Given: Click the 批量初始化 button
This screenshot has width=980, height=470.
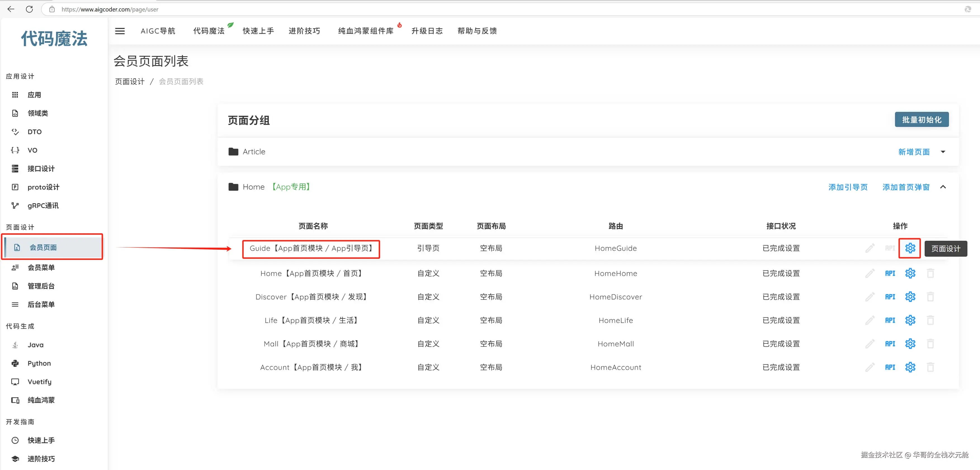Looking at the screenshot, I should click(921, 120).
